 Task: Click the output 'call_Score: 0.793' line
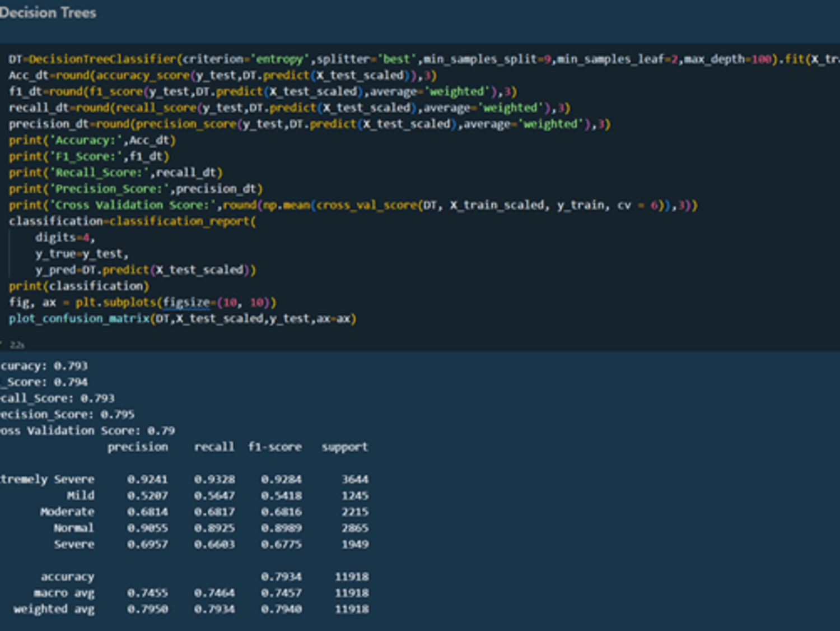(57, 398)
